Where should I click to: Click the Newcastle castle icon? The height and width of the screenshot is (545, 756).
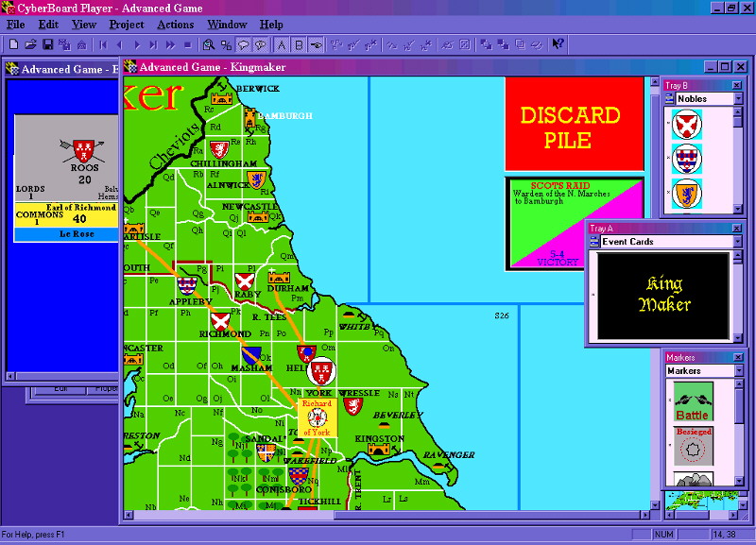(258, 217)
